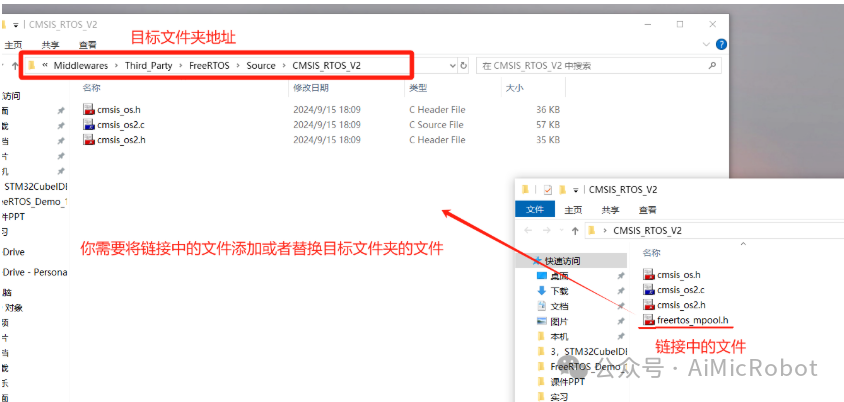Open the 文件 menu in second window
Viewport: 844px width, 402px height.
click(x=535, y=209)
